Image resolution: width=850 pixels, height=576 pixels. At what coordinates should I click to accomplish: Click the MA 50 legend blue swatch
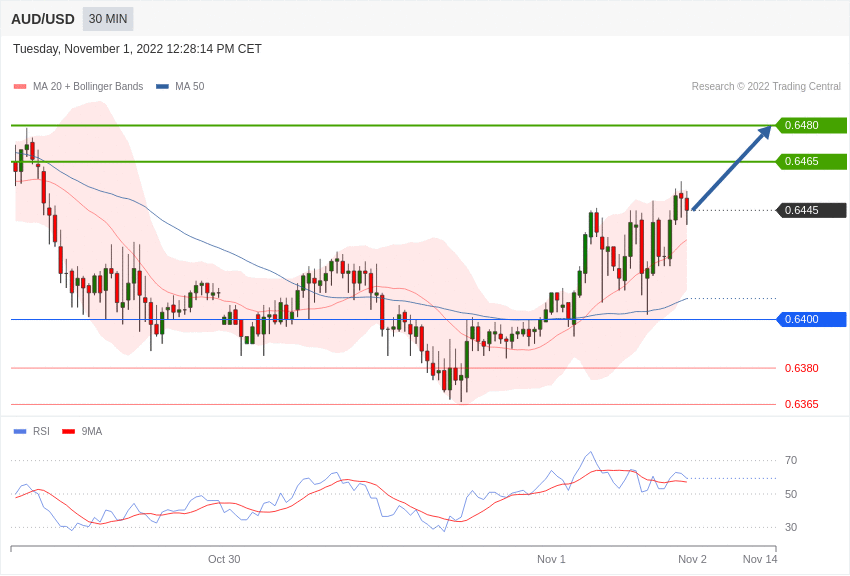click(x=163, y=87)
